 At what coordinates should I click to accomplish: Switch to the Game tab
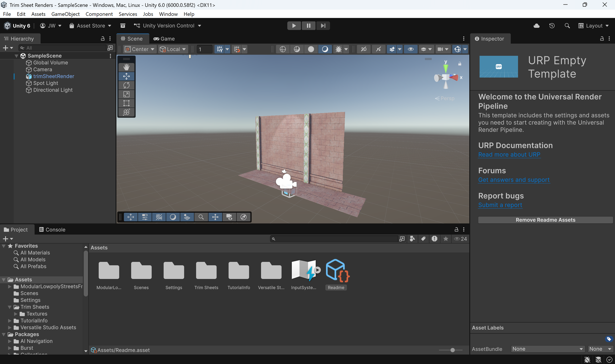(x=164, y=39)
